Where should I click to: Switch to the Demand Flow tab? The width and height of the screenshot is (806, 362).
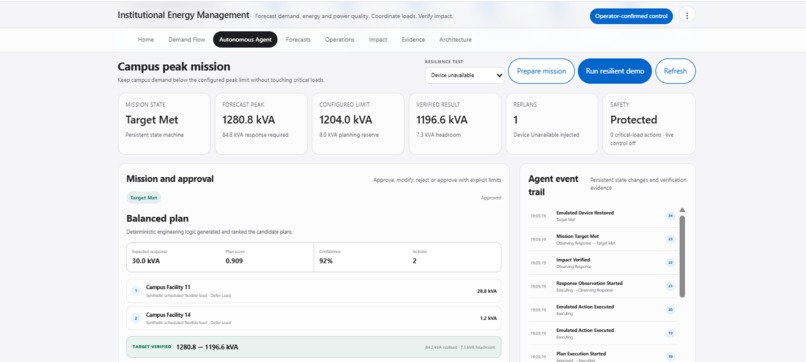pos(187,40)
